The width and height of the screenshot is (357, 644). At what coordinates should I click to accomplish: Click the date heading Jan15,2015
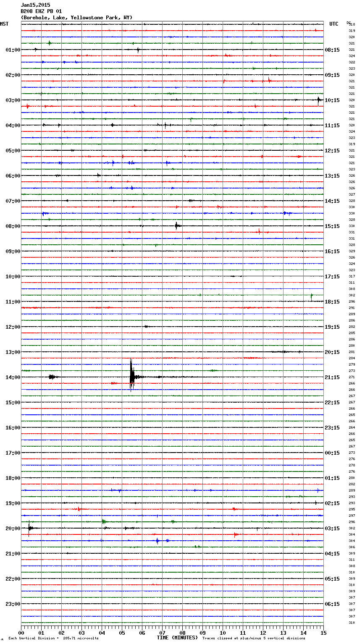point(35,5)
